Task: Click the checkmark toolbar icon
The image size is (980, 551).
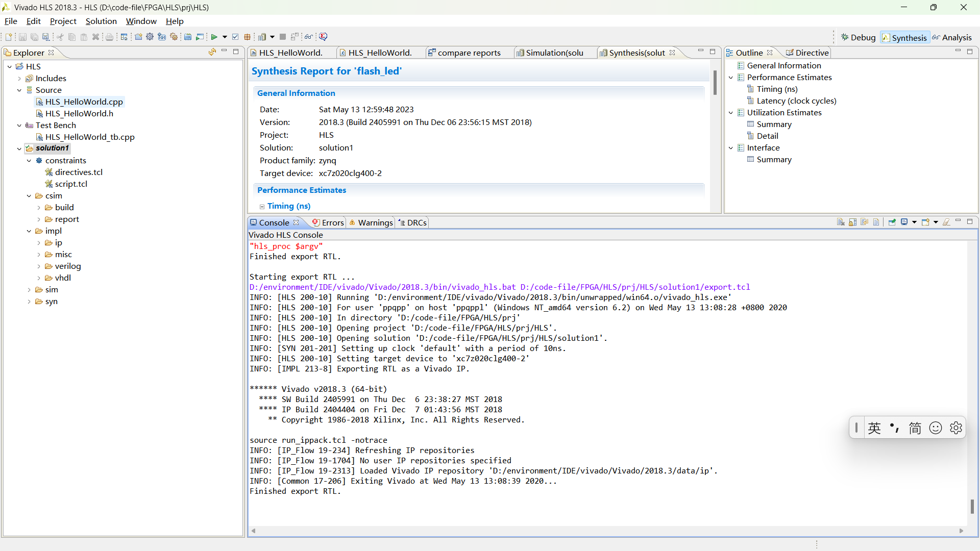Action: [235, 37]
